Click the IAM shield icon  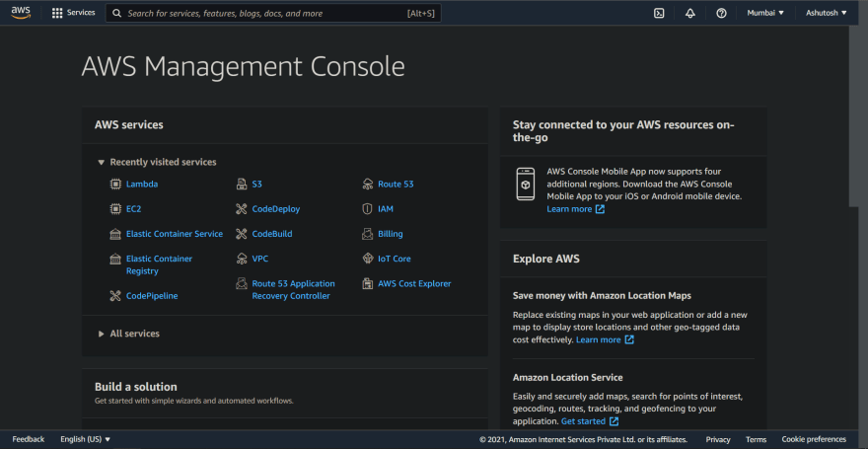367,209
